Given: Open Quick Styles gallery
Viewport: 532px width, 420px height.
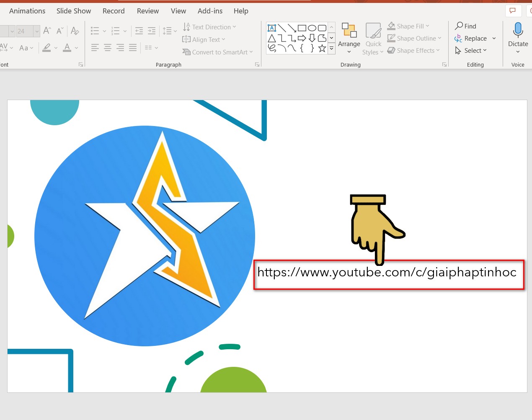Looking at the screenshot, I should click(373, 39).
